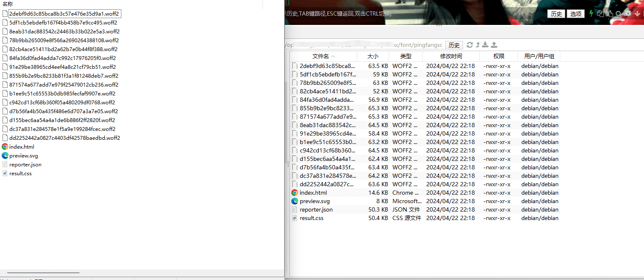Viewport: 644px width, 280px height.
Task: Open search with the magnifier icon
Action: 619,14
